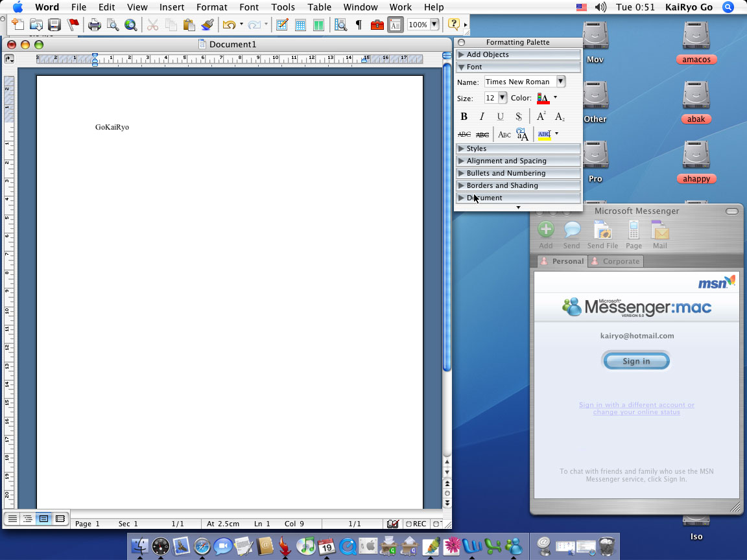The width and height of the screenshot is (747, 560).
Task: Click the Mail icon in Messenger
Action: [x=660, y=235]
